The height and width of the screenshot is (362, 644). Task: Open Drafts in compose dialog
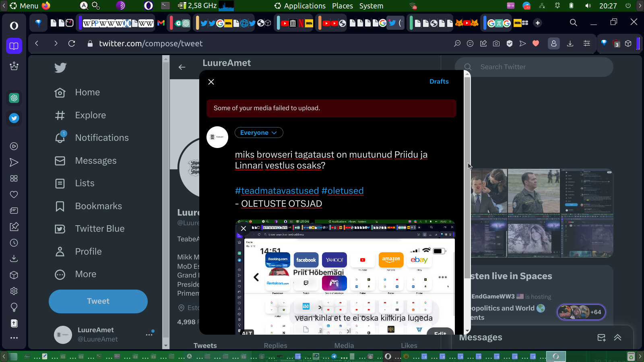439,82
